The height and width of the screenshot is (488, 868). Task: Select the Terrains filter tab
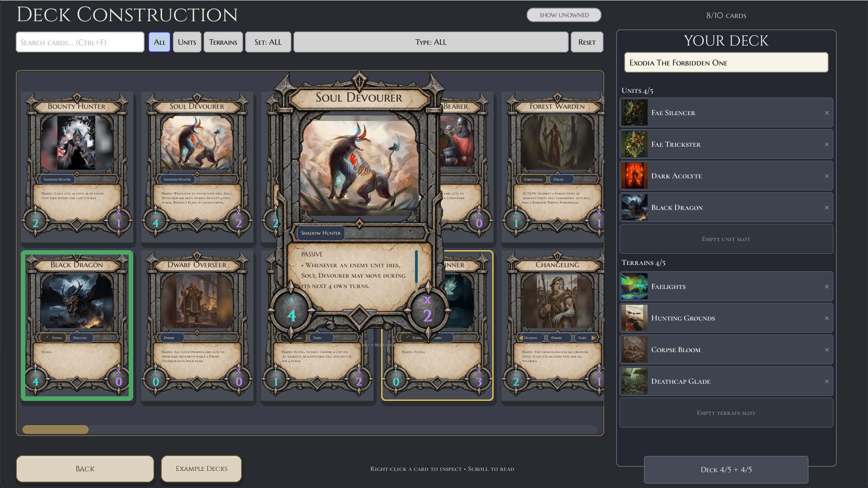coord(223,42)
